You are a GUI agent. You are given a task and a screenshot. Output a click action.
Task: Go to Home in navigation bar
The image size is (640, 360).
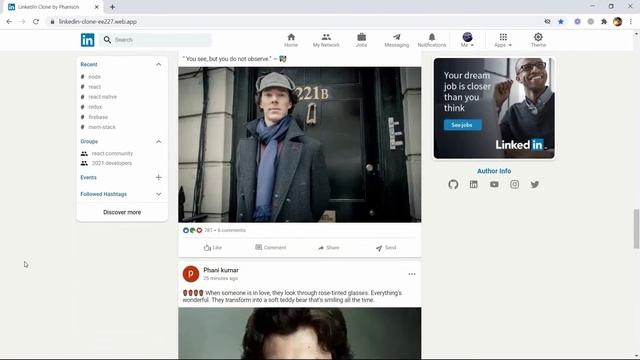(x=291, y=40)
